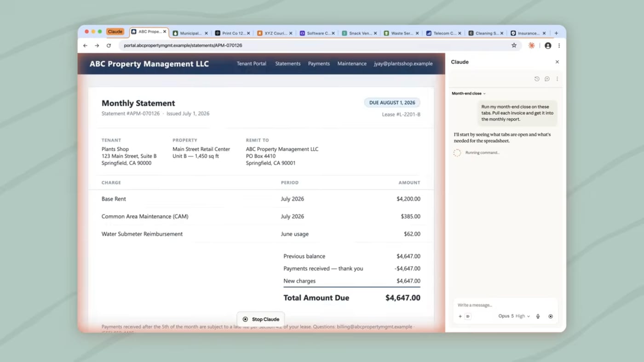The width and height of the screenshot is (644, 362).
Task: Close the ABC Property tab
Action: coord(165,32)
